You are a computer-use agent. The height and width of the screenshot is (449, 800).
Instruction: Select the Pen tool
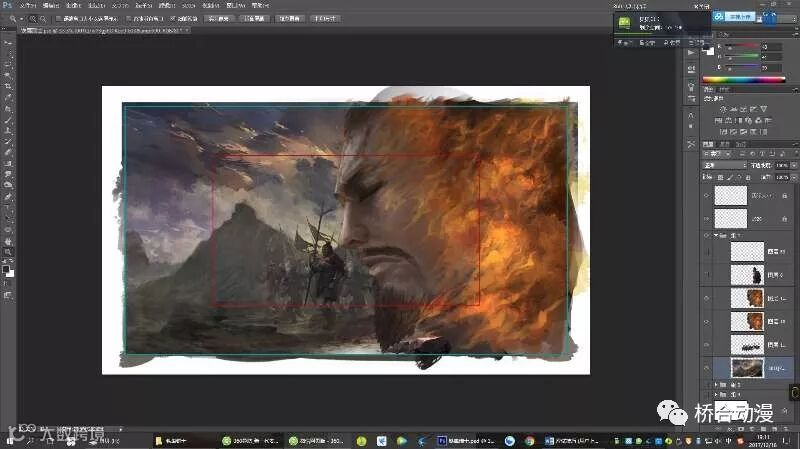[8, 197]
